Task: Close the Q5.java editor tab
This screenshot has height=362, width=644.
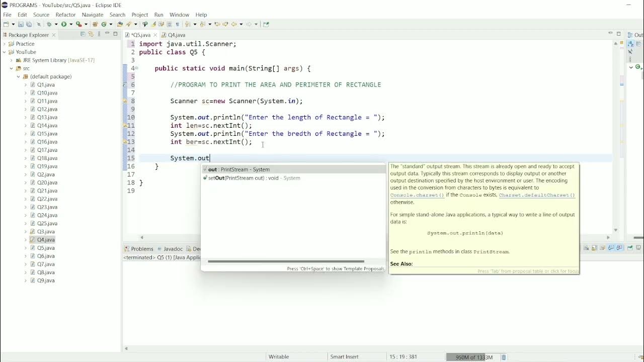Action: [155, 35]
